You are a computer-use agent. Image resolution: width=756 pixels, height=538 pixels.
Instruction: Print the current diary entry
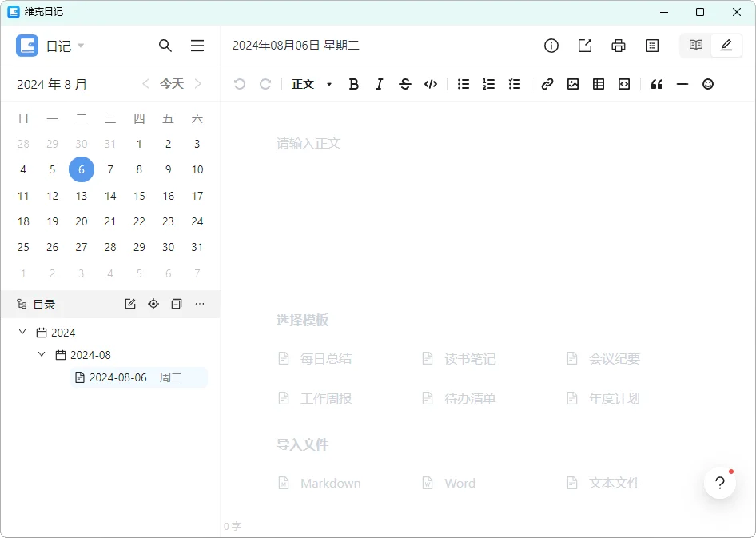tap(619, 46)
